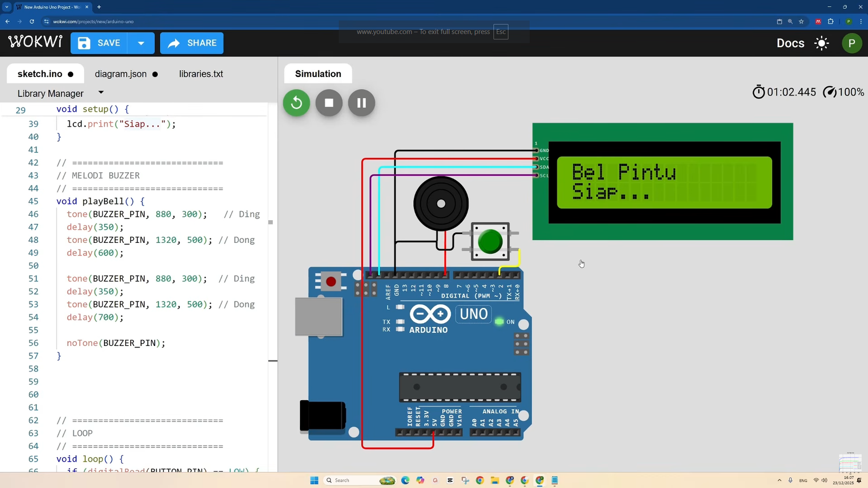Open Microsoft Edge from taskbar
Viewport: 868px width, 488px height.
405,480
